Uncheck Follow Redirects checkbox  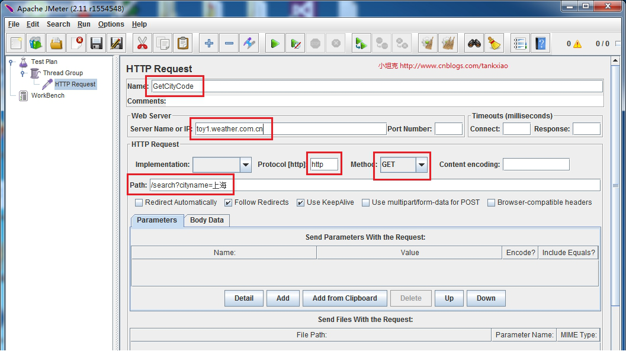point(229,203)
